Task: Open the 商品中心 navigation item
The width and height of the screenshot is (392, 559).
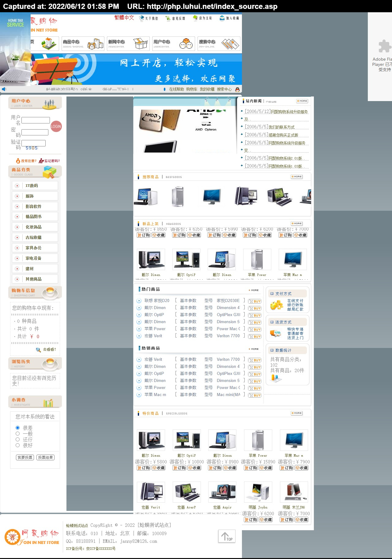Action: point(83,43)
